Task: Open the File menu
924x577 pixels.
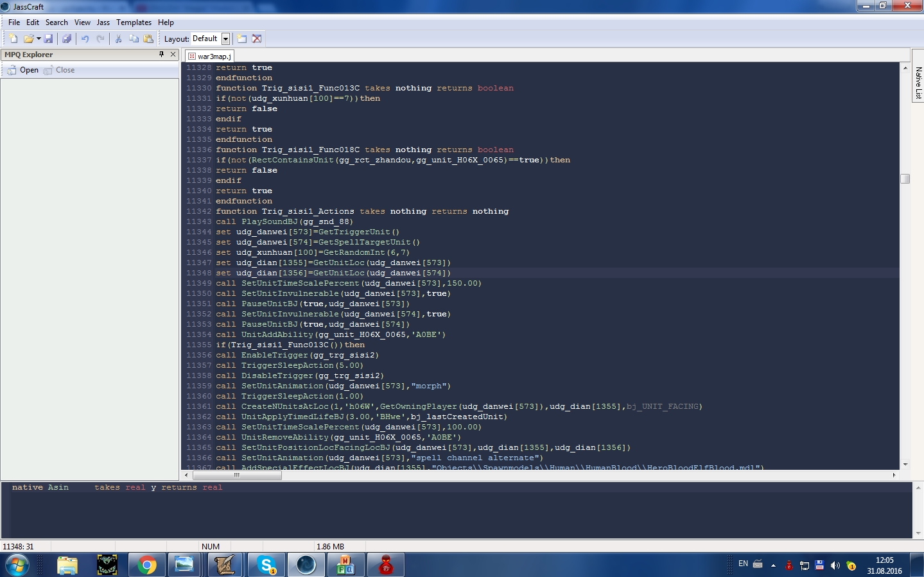Action: [14, 22]
